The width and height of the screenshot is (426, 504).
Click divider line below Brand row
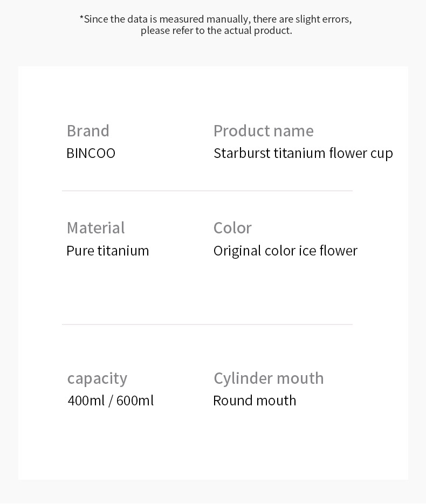[208, 191]
